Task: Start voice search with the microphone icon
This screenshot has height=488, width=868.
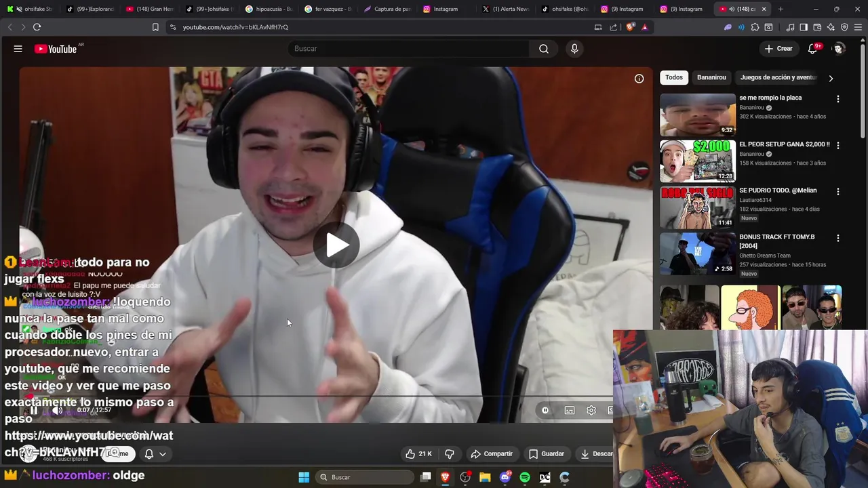Action: point(574,49)
